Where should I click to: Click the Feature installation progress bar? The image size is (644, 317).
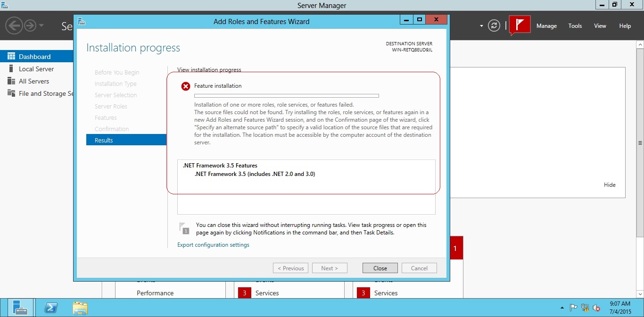coord(286,95)
